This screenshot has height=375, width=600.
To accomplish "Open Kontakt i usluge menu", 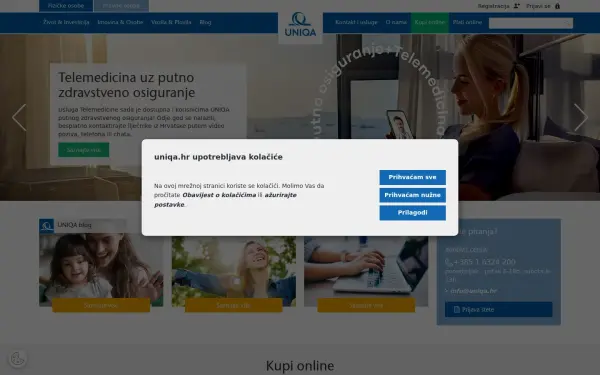I will point(356,22).
